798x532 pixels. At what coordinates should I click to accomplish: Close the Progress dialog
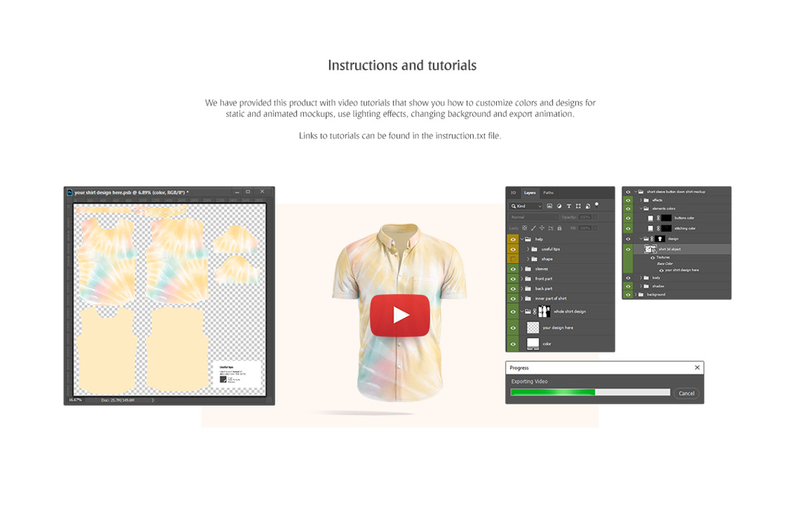point(697,368)
